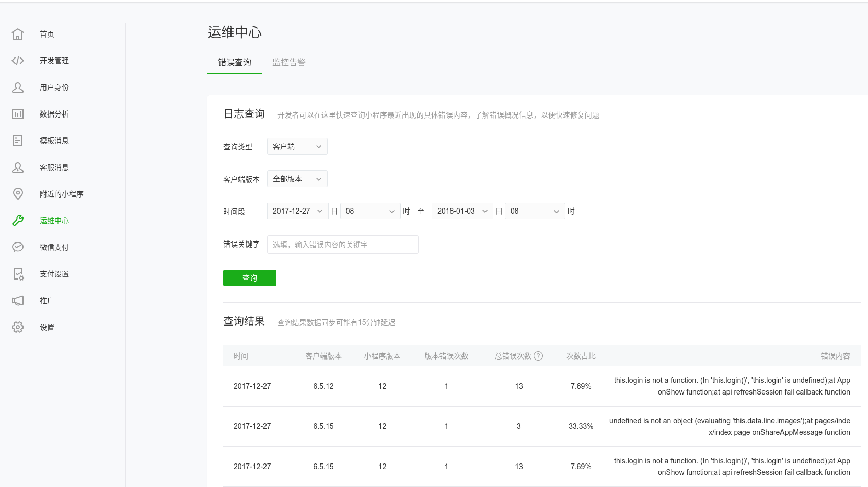
Task: Click the 次数占比 column header
Action: [581, 356]
